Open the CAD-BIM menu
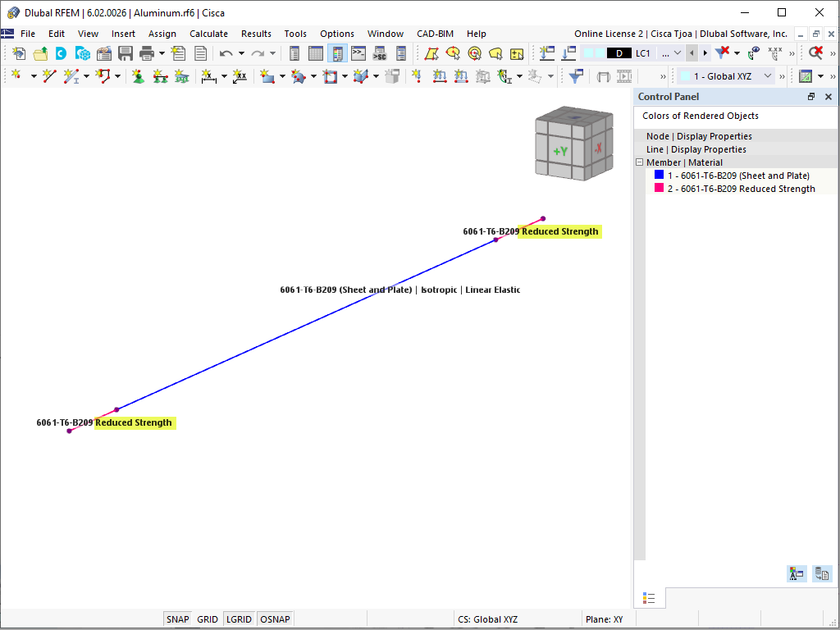The image size is (840, 630). [435, 33]
